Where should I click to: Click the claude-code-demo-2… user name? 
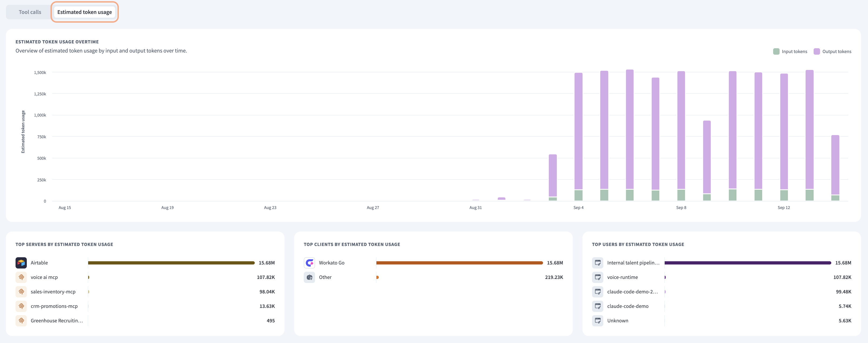(633, 292)
